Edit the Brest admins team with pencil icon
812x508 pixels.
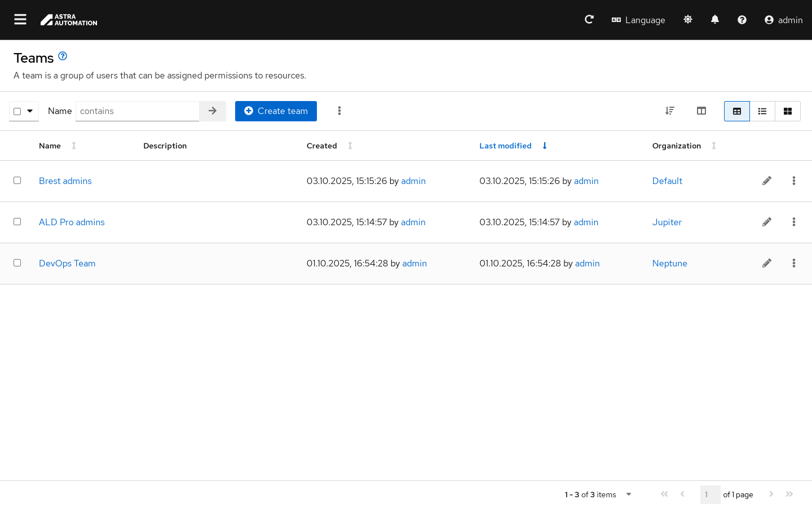(x=767, y=181)
